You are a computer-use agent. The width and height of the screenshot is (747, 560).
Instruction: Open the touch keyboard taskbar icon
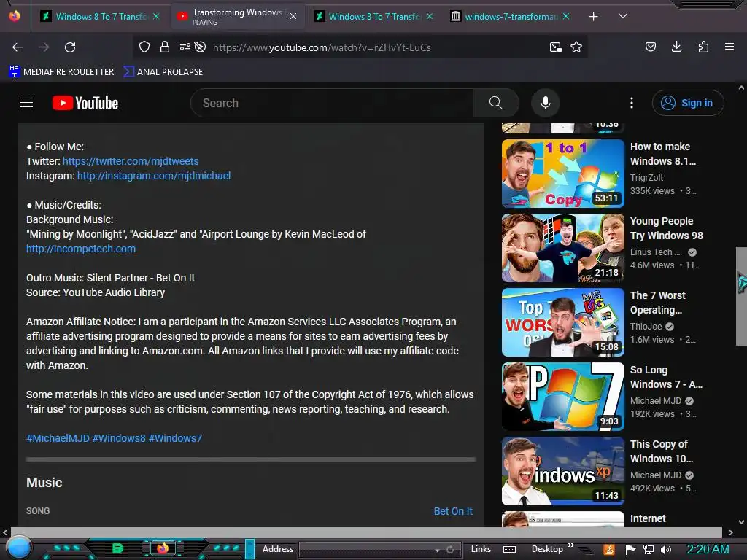point(509,550)
